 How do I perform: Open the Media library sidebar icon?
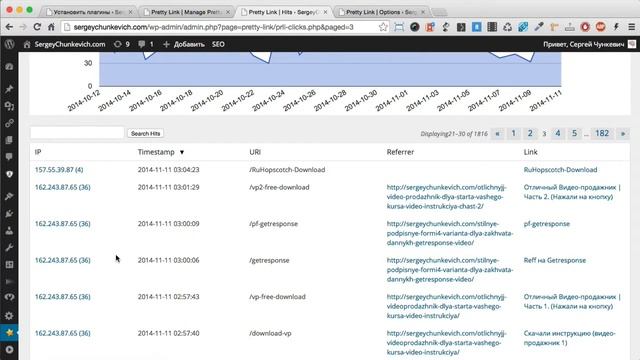(9, 106)
